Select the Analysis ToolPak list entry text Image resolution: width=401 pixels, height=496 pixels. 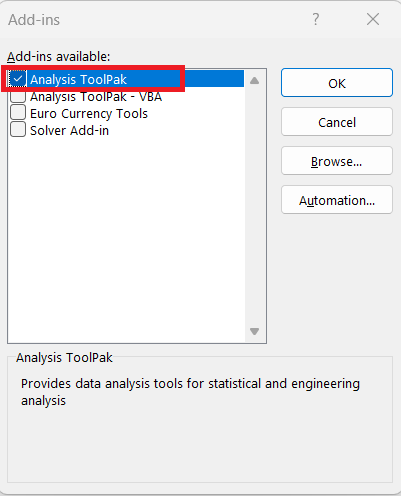[78, 79]
